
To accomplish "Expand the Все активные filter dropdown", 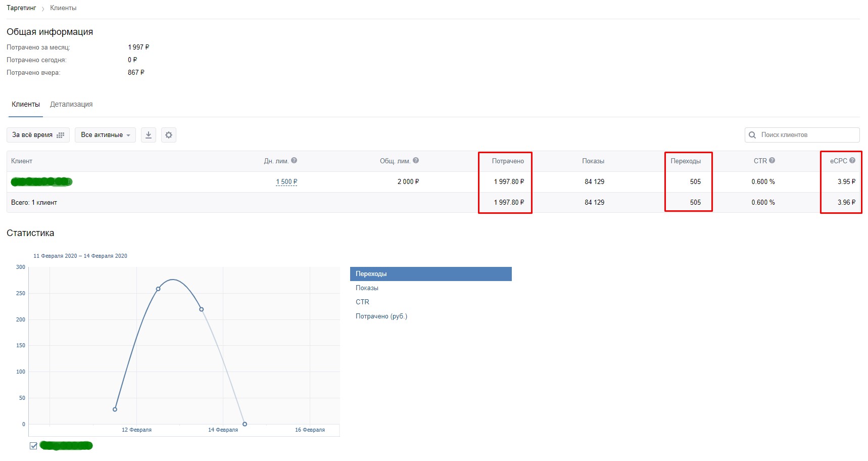I will (105, 135).
